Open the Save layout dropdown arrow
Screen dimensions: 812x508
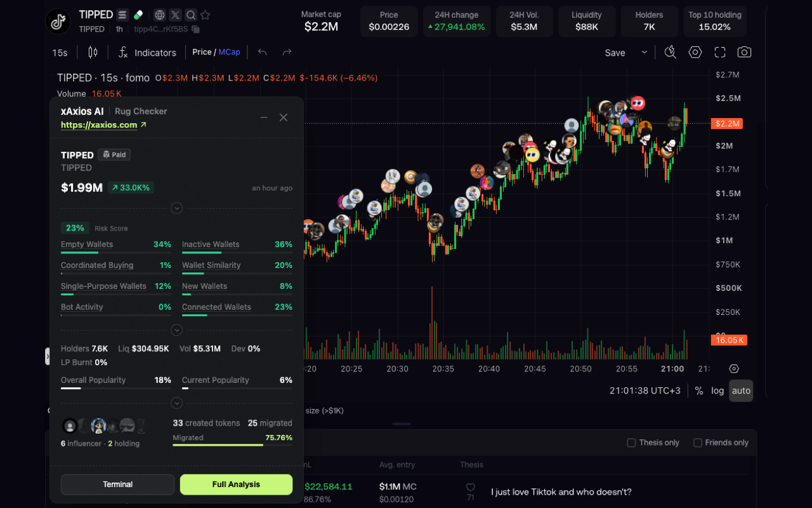[645, 53]
